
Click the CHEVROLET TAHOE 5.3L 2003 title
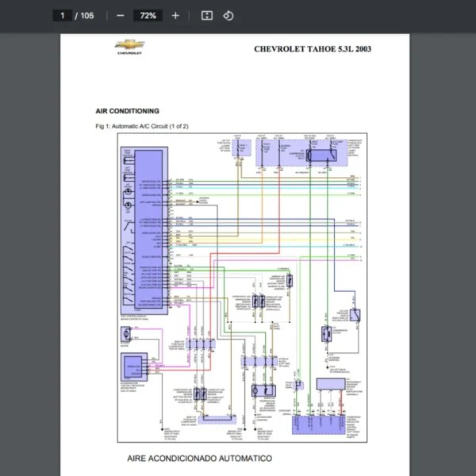(313, 49)
